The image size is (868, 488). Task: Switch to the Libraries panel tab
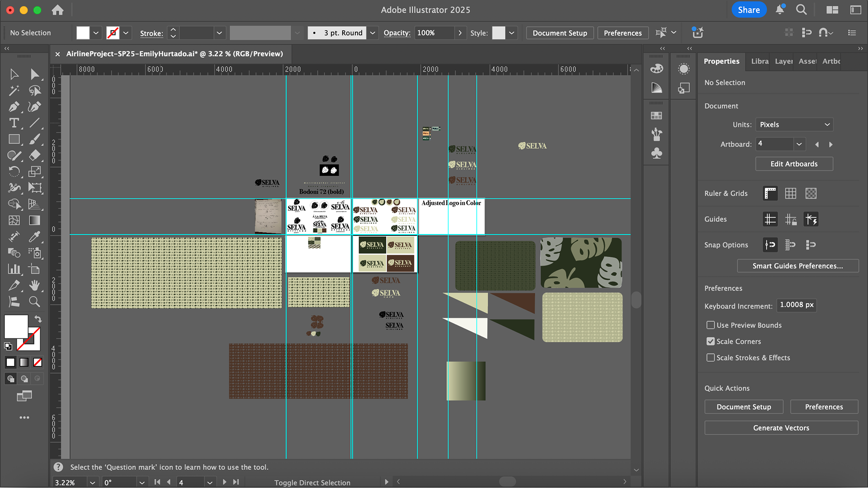[x=759, y=61]
